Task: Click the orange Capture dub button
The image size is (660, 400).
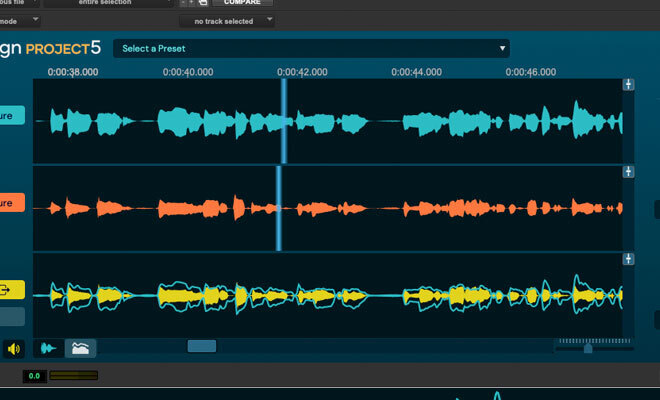Action: [x=11, y=204]
